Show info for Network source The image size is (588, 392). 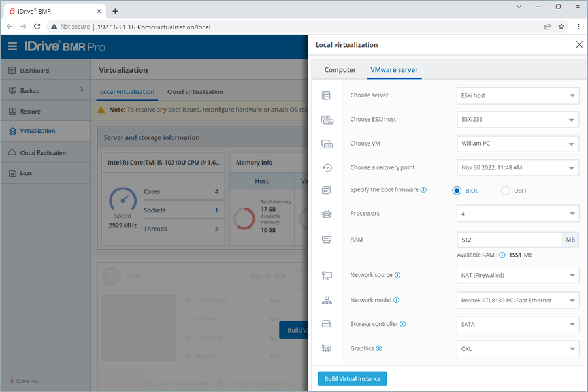tap(397, 275)
